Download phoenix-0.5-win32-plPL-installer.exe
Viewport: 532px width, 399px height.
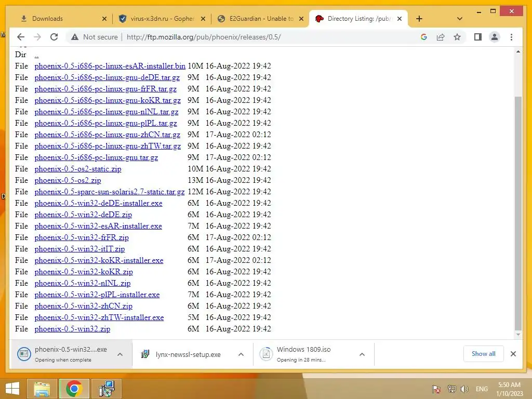[97, 295]
